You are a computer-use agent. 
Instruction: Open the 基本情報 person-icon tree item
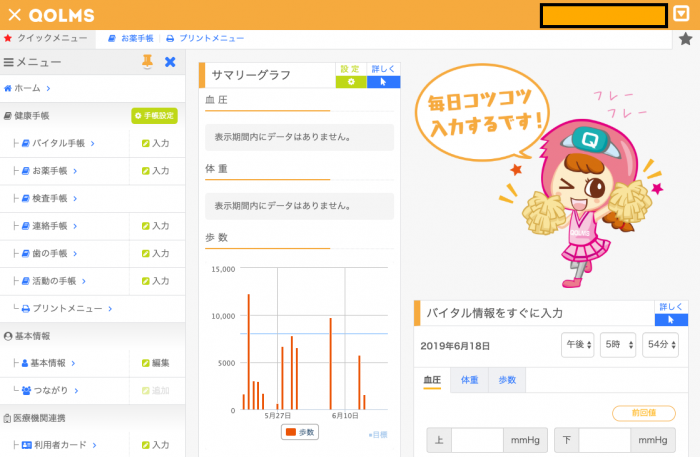click(48, 363)
